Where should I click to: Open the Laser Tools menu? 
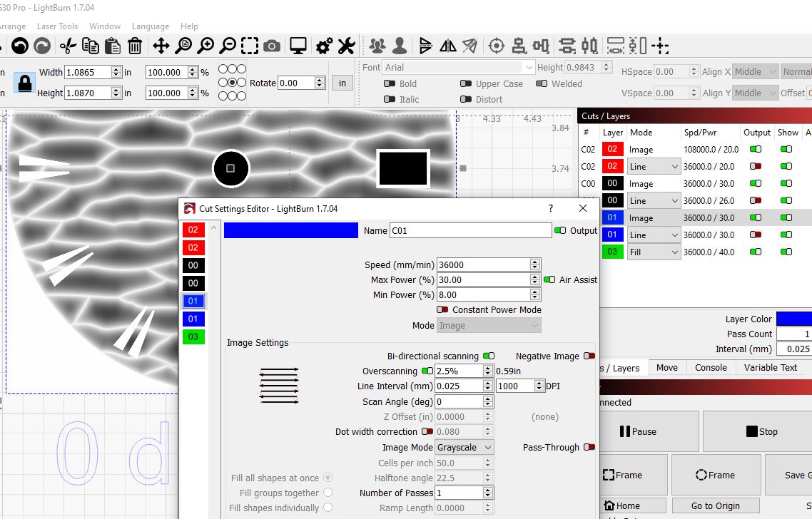(x=57, y=26)
